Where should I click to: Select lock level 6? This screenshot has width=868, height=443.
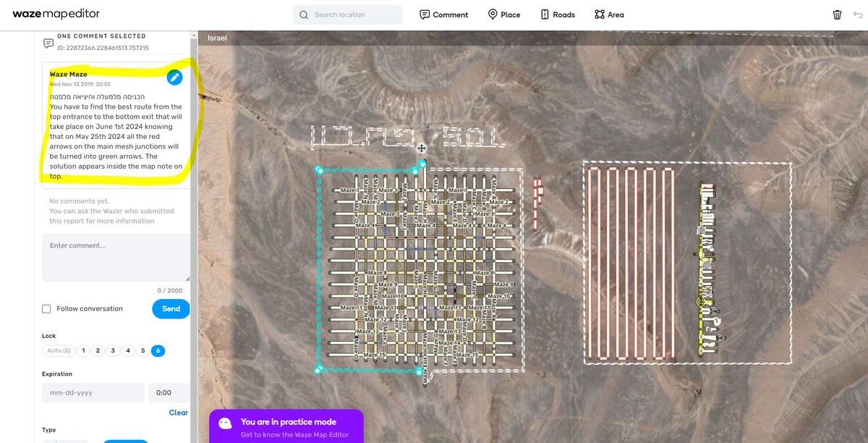tap(158, 351)
